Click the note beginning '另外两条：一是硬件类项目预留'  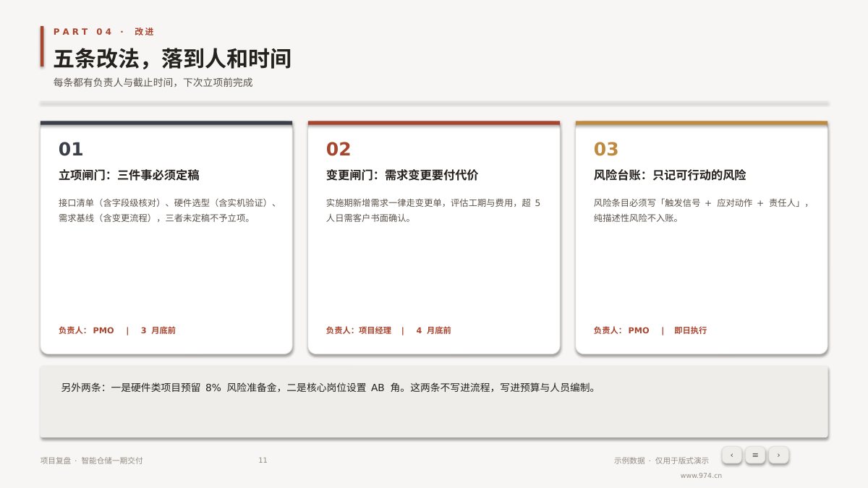pyautogui.click(x=329, y=388)
